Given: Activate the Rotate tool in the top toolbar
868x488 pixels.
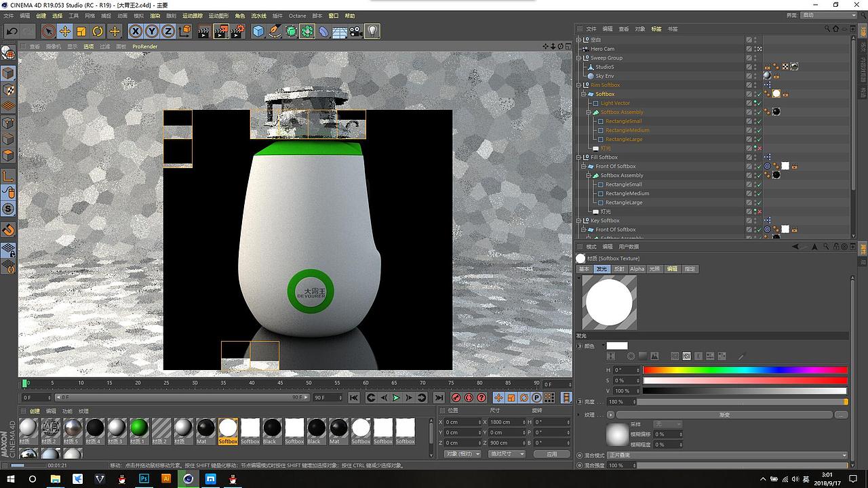Looking at the screenshot, I should click(98, 31).
